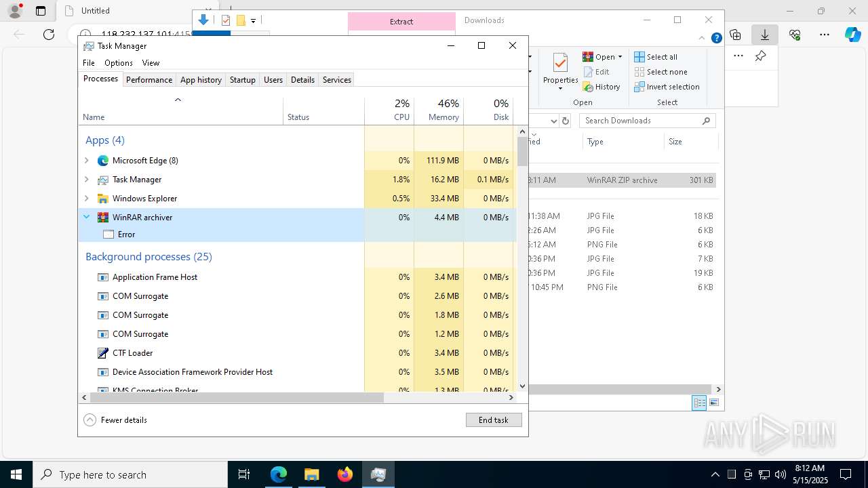This screenshot has width=868, height=488.
Task: Open Firefox from taskbar
Action: [x=345, y=474]
